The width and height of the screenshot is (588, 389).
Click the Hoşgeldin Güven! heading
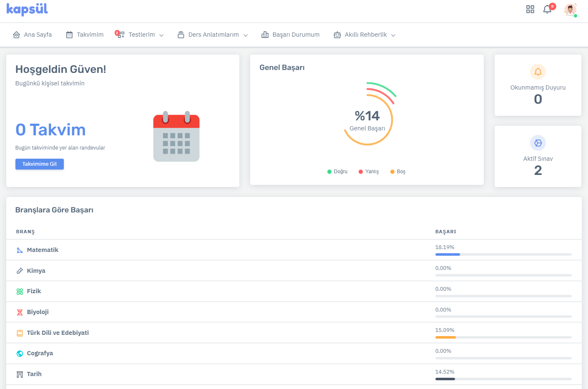coord(61,69)
